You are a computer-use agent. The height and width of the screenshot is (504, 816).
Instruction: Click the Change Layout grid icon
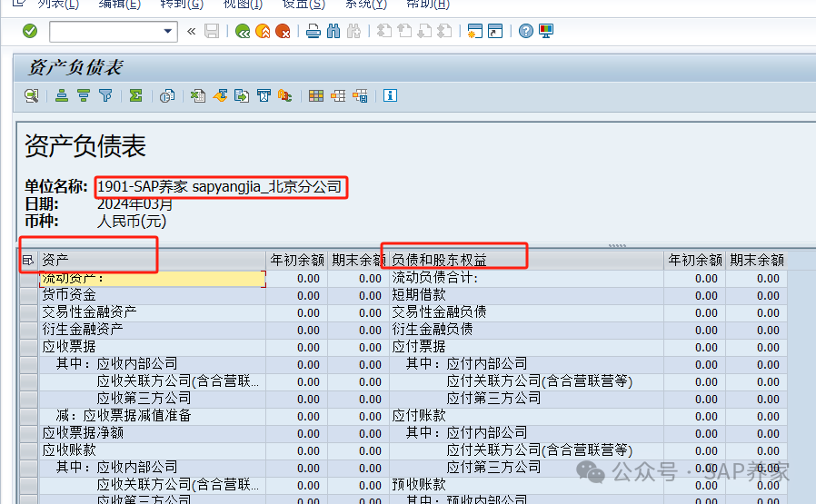[316, 95]
